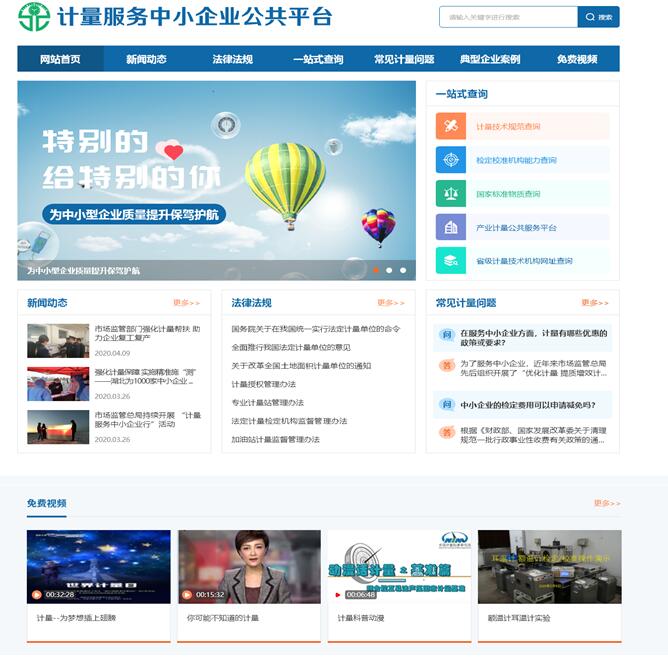
Task: Open news thumbnail with red tent
Action: (58, 384)
